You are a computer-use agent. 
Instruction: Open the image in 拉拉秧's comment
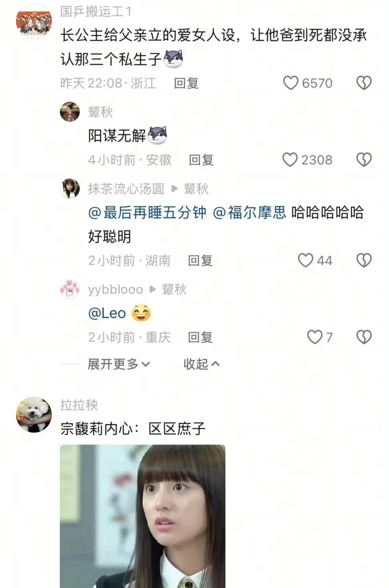coord(142,516)
